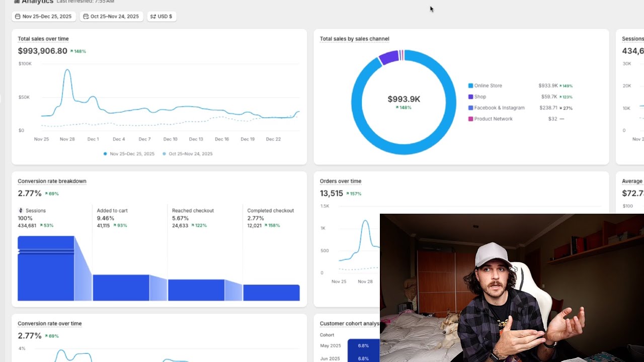Click the $59.7K Shop value

point(549,97)
